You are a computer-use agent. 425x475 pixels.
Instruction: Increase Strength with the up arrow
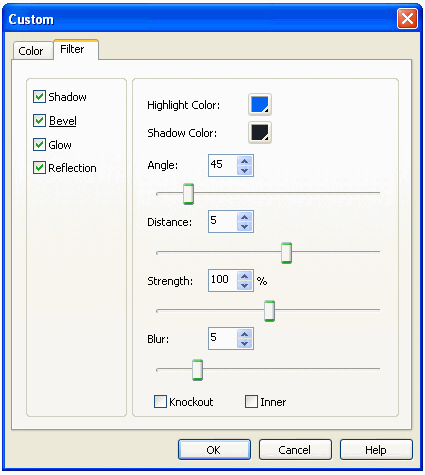tap(245, 276)
